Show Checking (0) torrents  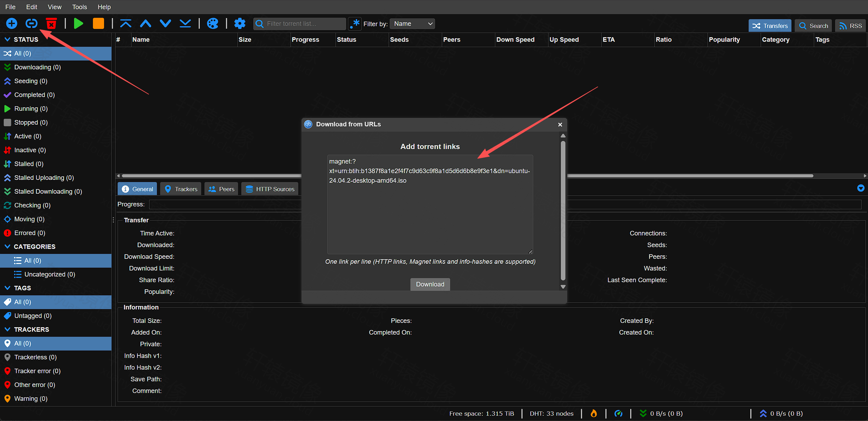click(56, 205)
